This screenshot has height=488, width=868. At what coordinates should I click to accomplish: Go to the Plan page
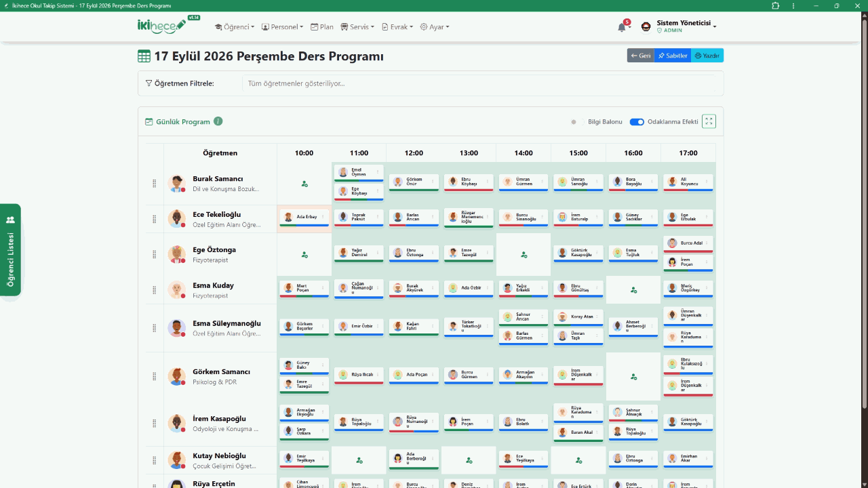point(322,27)
